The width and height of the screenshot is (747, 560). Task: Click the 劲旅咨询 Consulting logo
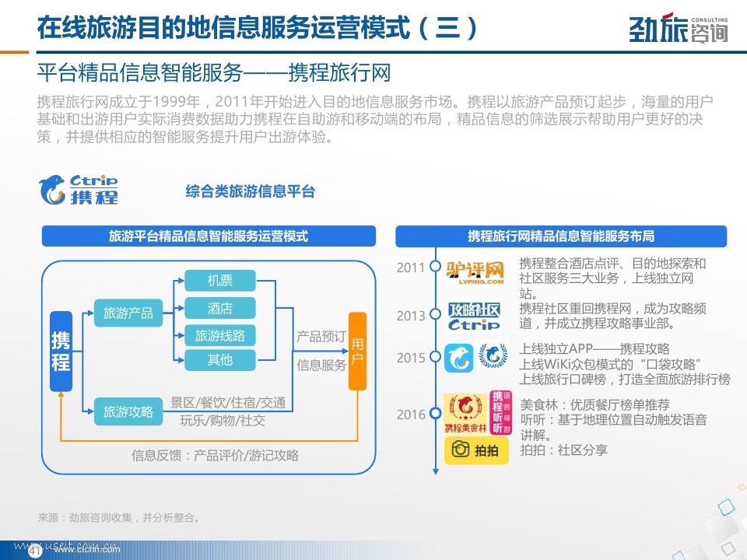pos(679,29)
